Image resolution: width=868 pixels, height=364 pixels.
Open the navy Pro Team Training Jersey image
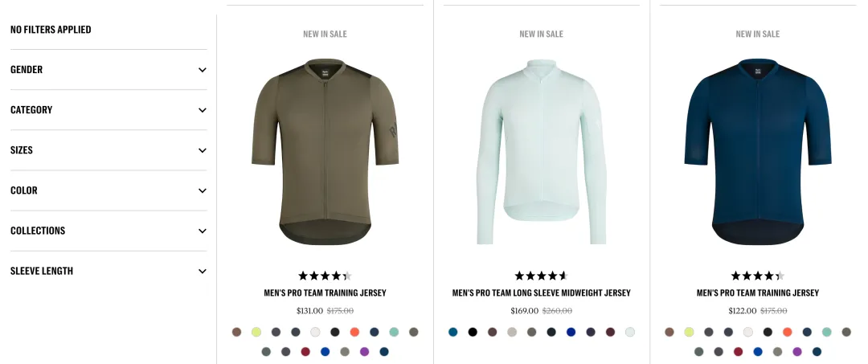pos(757,152)
